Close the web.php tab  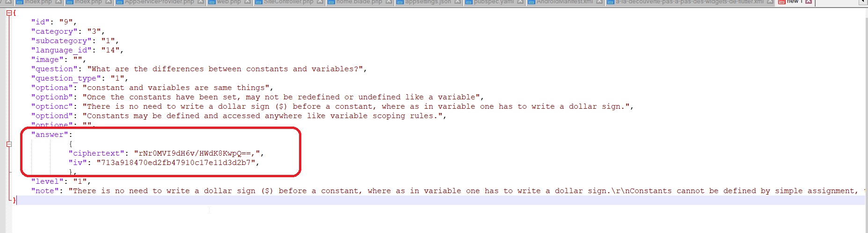pyautogui.click(x=247, y=2)
